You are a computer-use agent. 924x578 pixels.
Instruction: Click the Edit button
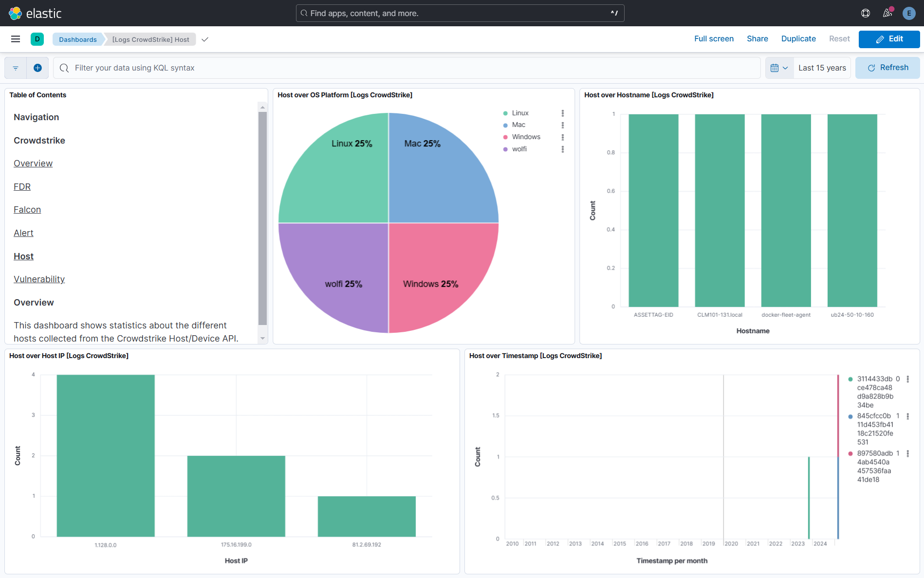(x=889, y=39)
